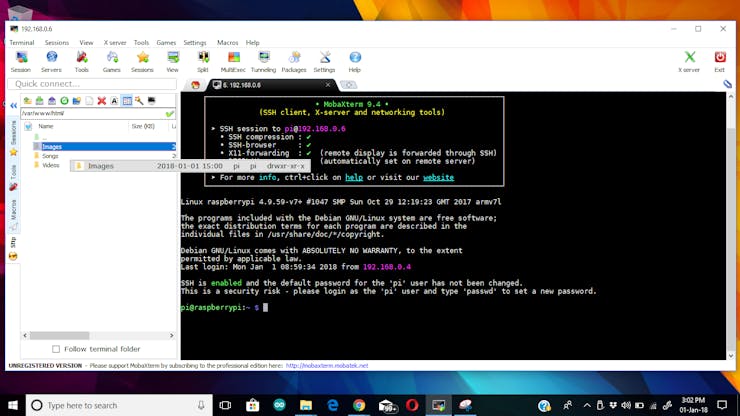740x416 pixels.
Task: Open the Servers toolbar button
Action: coord(51,62)
